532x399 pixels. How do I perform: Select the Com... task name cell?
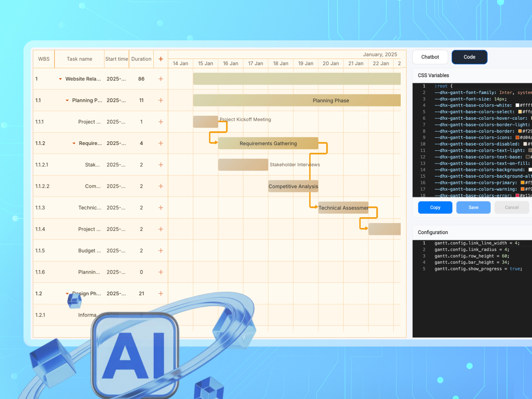point(93,186)
